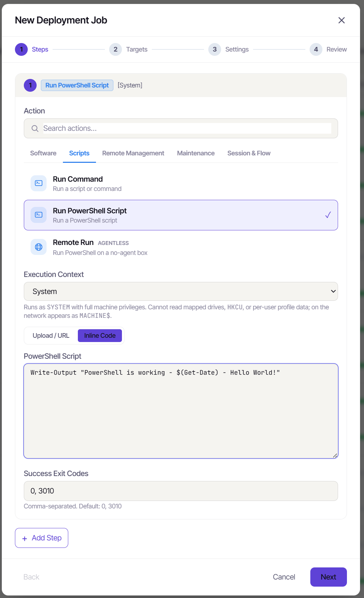Close the New Deployment Job dialog

(342, 20)
